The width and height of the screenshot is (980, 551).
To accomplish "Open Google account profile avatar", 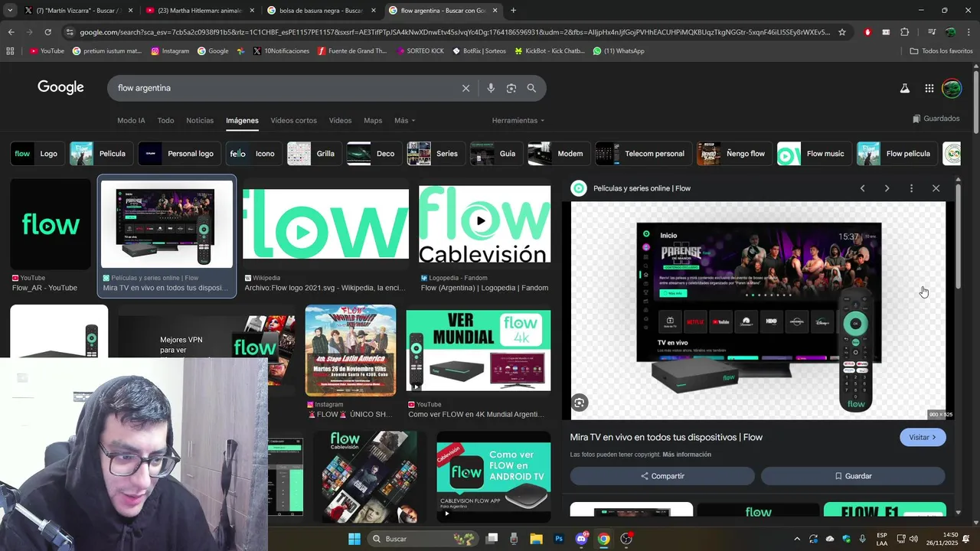I will 952,88.
